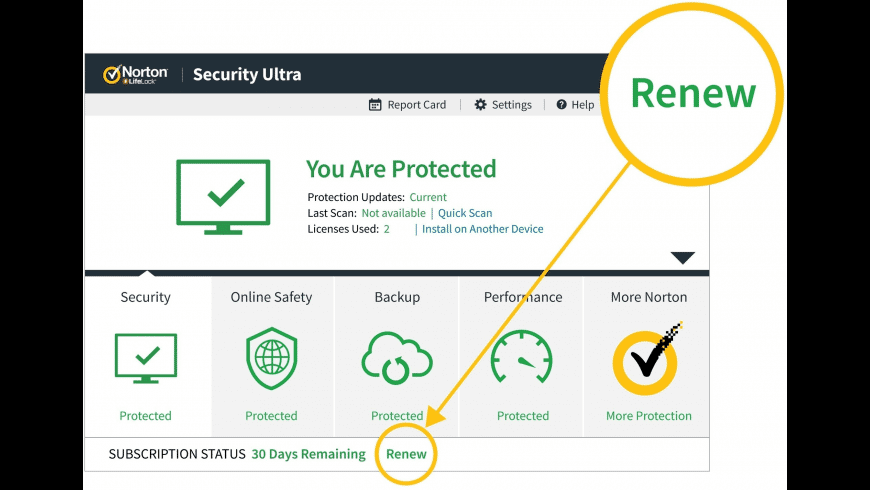The height and width of the screenshot is (490, 870).
Task: Click the Not available last scan value
Action: tap(393, 213)
